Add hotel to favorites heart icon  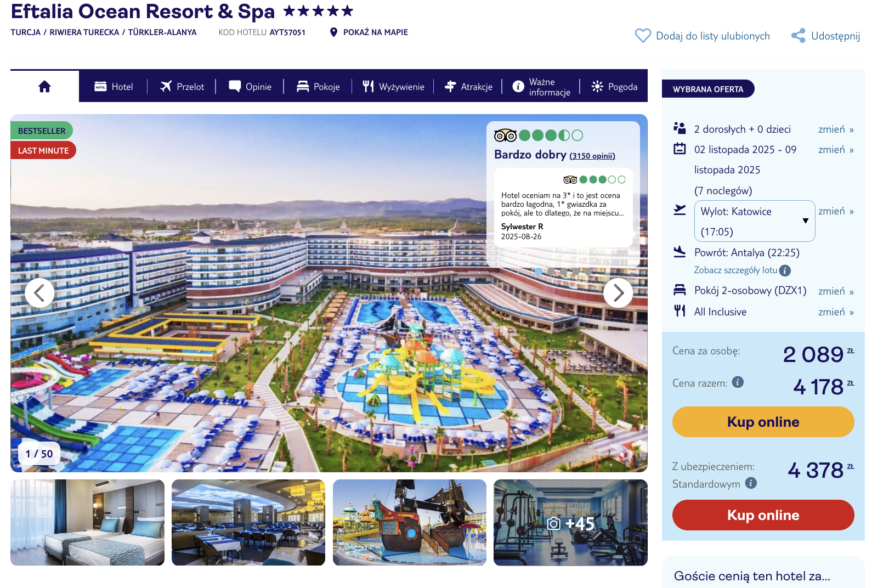(643, 36)
